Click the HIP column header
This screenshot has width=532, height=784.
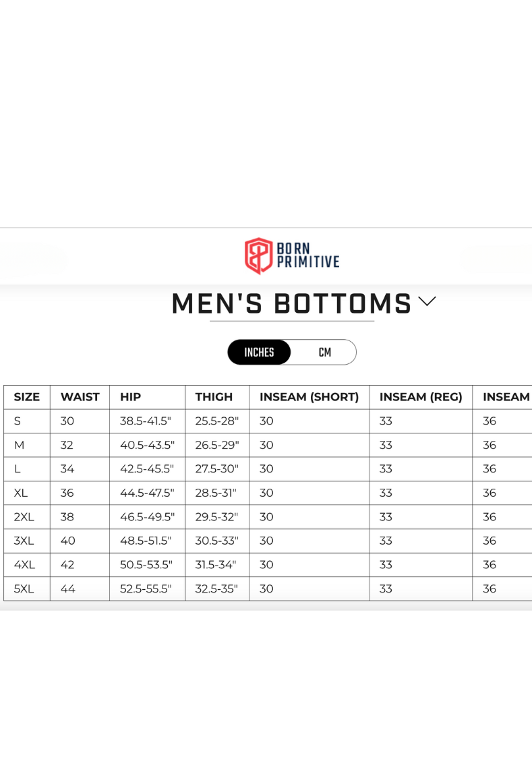(x=131, y=397)
